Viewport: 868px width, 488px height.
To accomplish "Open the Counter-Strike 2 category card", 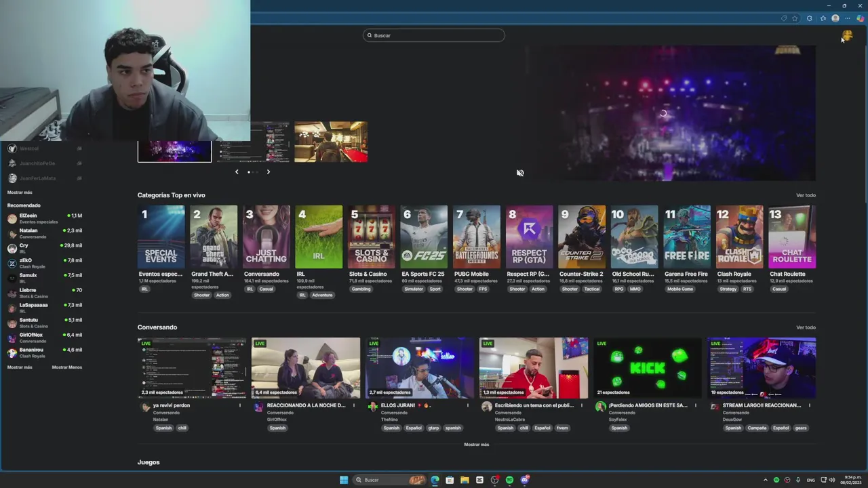I will click(582, 237).
